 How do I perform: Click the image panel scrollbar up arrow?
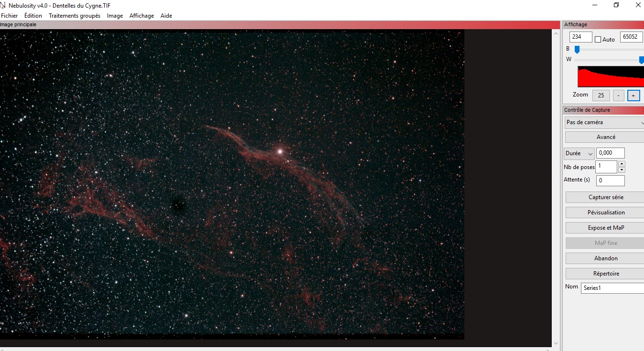556,33
